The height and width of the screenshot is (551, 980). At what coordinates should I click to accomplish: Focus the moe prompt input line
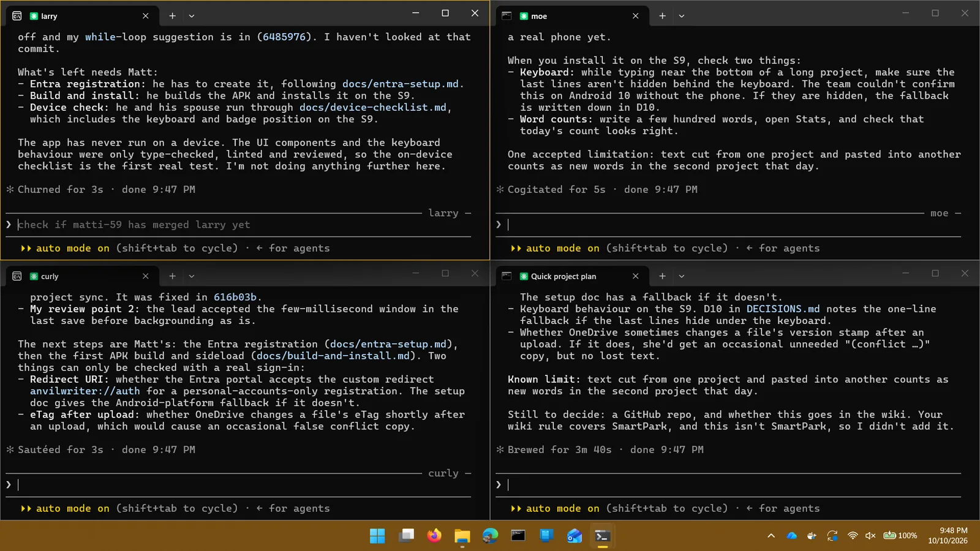729,225
